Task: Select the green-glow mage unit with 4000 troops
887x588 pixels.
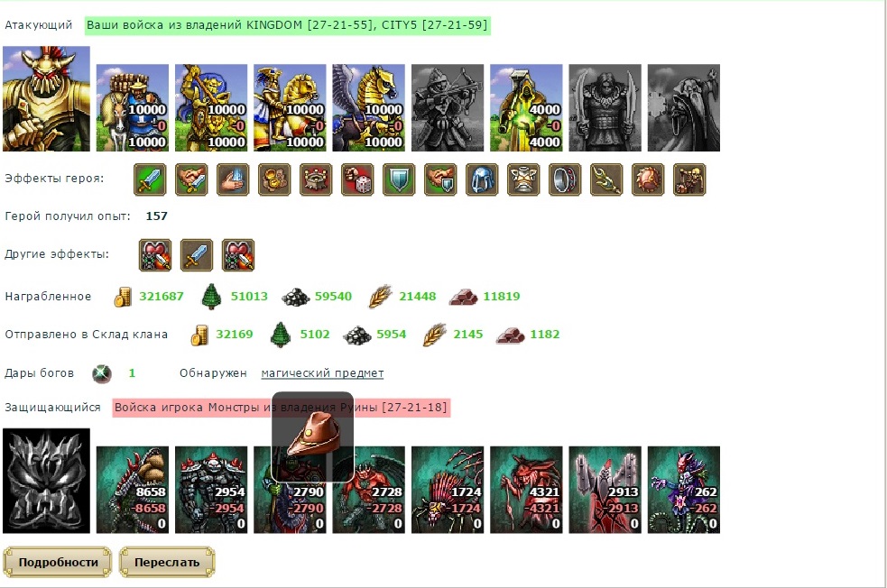Action: click(526, 108)
